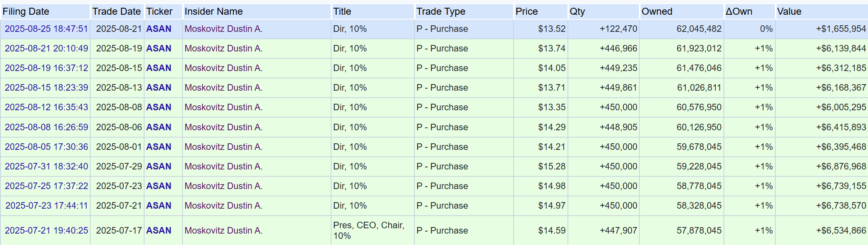
Task: Click the ΔOwn column header
Action: click(x=739, y=11)
